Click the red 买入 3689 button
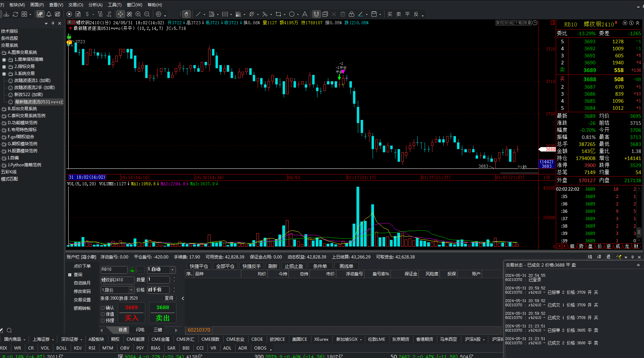 click(x=131, y=313)
